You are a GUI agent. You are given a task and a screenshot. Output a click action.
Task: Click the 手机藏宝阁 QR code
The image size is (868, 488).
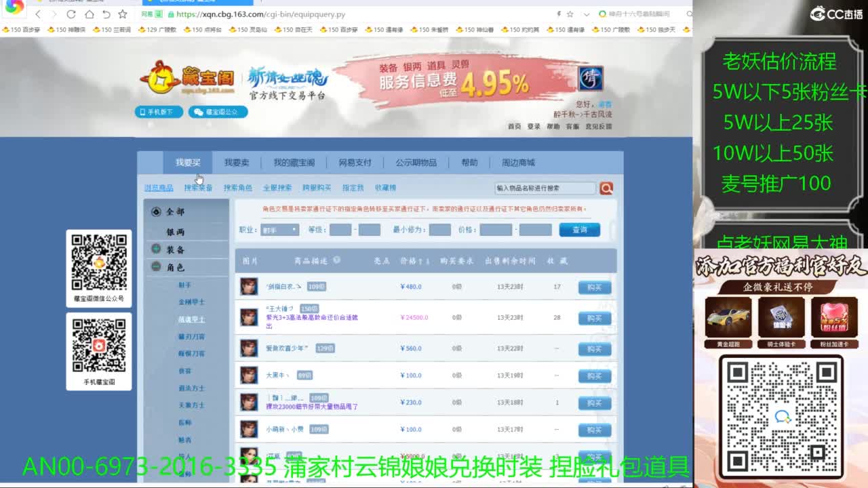click(99, 346)
